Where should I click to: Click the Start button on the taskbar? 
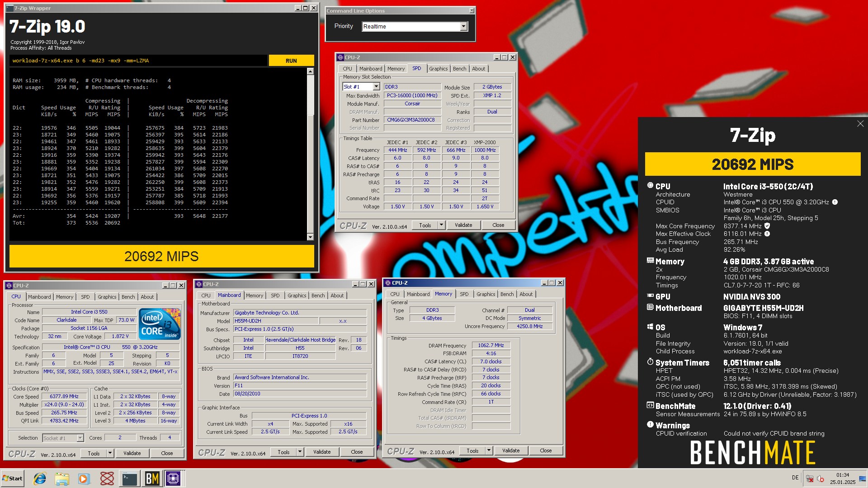pyautogui.click(x=12, y=479)
